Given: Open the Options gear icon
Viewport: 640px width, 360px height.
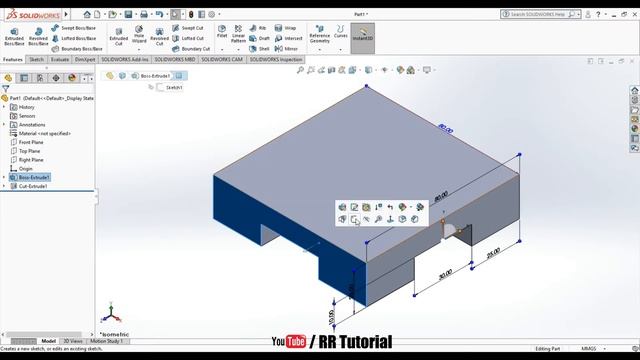Looking at the screenshot, I should 211,14.
